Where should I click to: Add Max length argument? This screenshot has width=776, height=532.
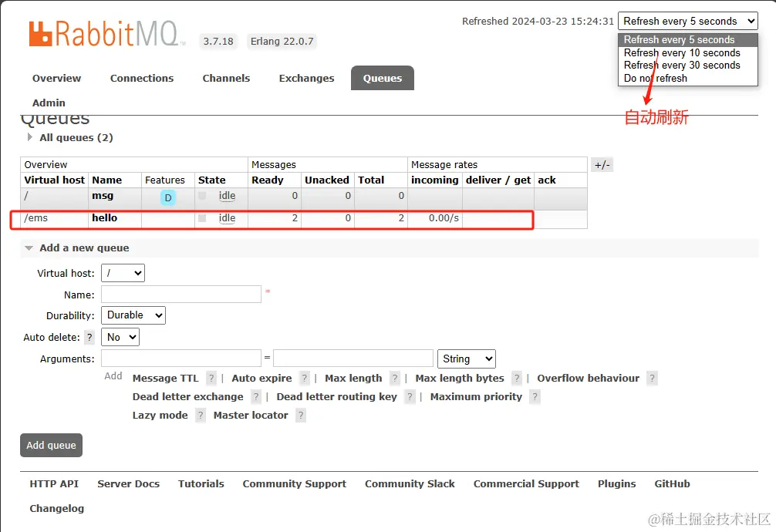coord(353,379)
